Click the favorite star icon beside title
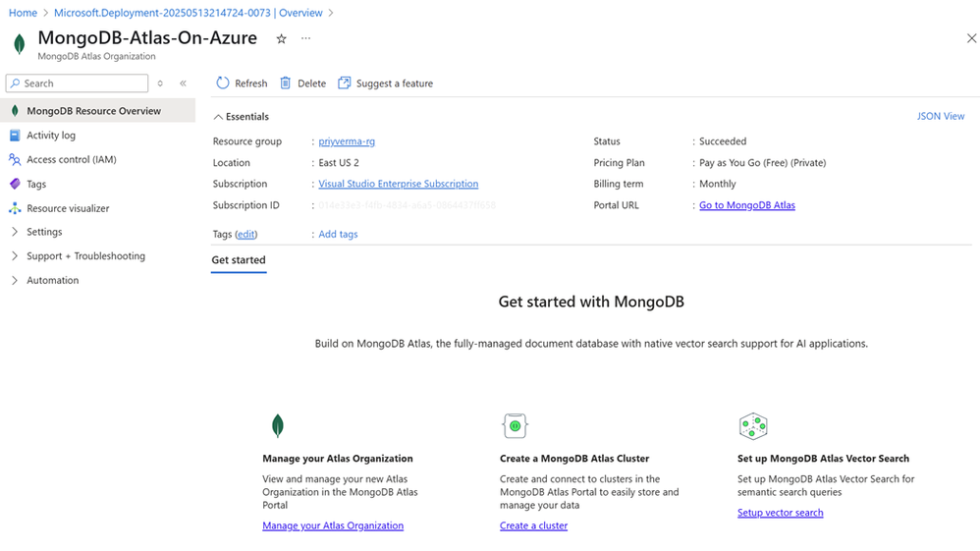This screenshot has height=551, width=980. [x=281, y=39]
